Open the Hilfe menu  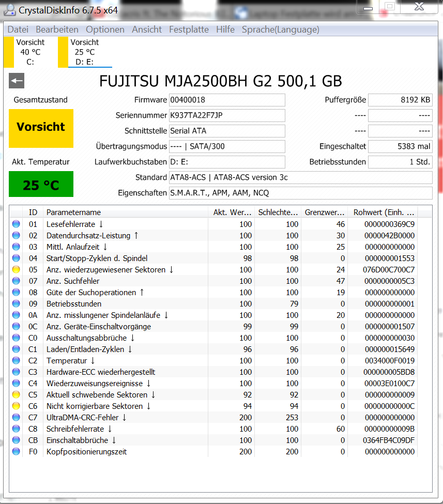point(225,29)
